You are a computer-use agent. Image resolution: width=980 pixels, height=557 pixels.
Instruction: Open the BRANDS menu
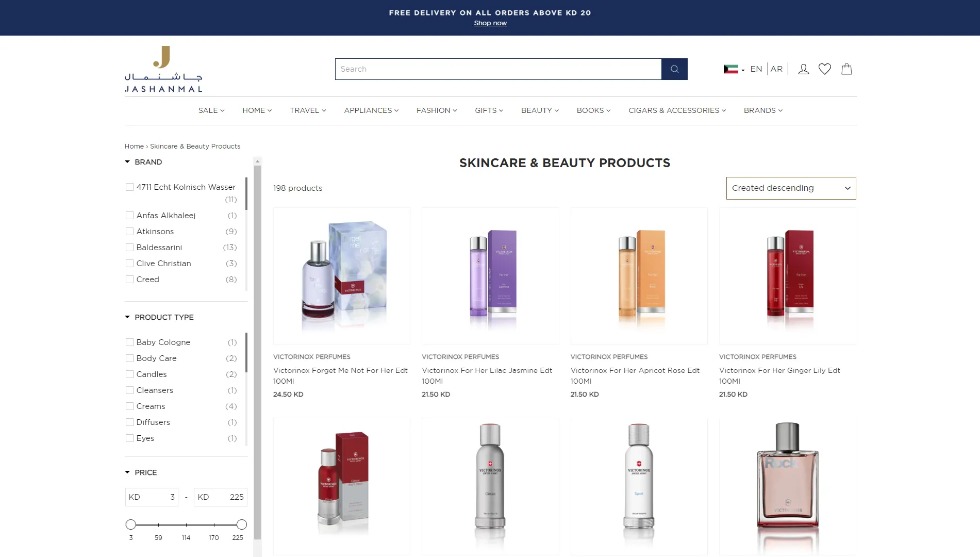(763, 110)
